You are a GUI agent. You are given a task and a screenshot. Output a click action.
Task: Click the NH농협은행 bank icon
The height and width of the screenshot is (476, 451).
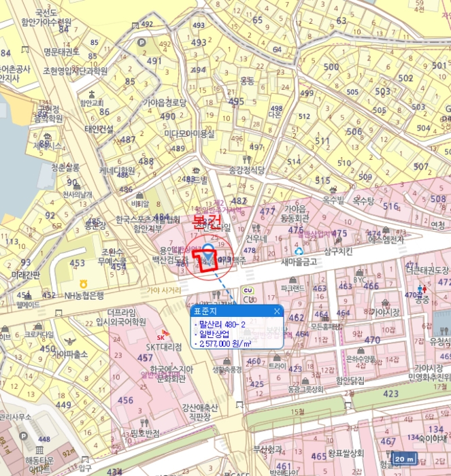point(83,283)
